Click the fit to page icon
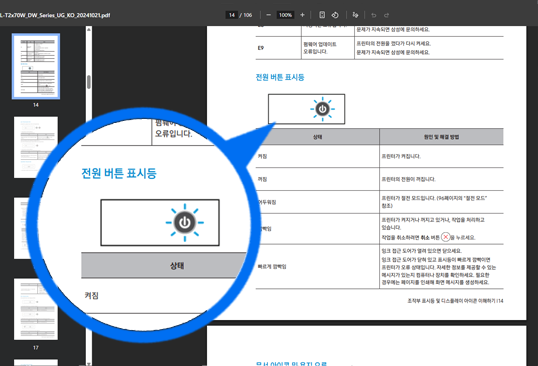538x366 pixels. coord(322,15)
